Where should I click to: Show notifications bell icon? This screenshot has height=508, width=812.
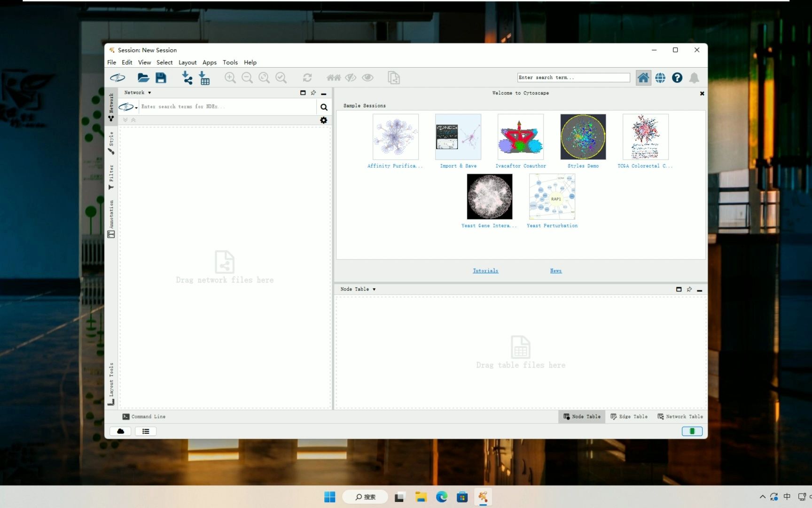point(694,78)
